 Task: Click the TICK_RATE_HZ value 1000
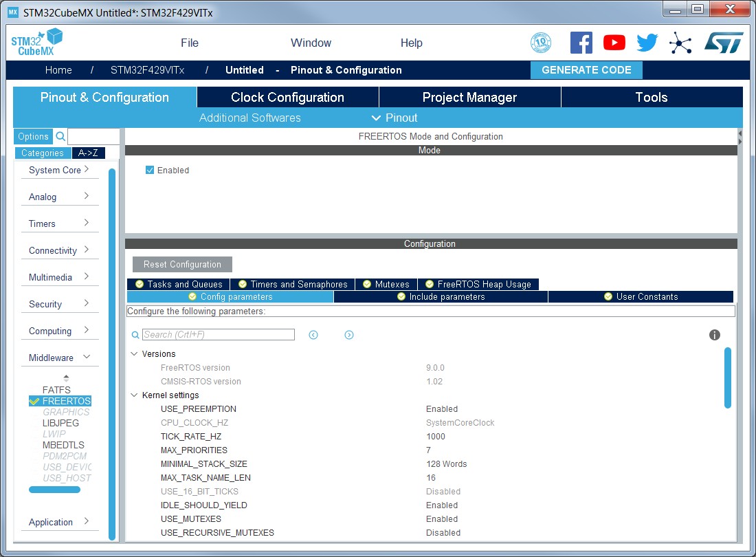(x=436, y=437)
